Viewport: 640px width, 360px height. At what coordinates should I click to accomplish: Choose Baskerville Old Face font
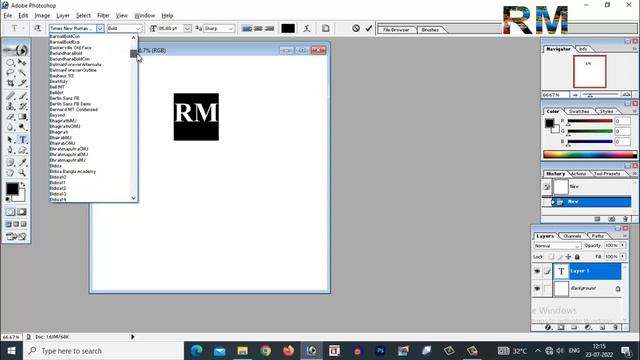point(70,48)
